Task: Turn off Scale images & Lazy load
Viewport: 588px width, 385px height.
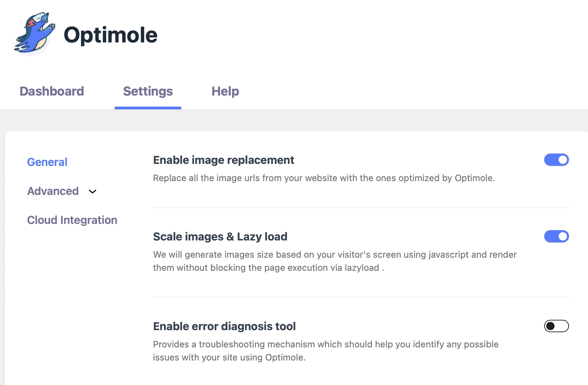Action: tap(556, 236)
